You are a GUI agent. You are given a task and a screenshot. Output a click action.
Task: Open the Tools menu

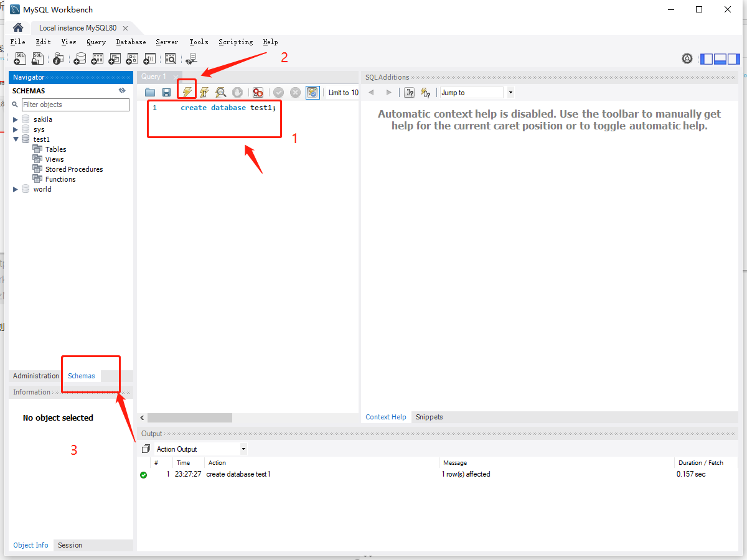(199, 42)
